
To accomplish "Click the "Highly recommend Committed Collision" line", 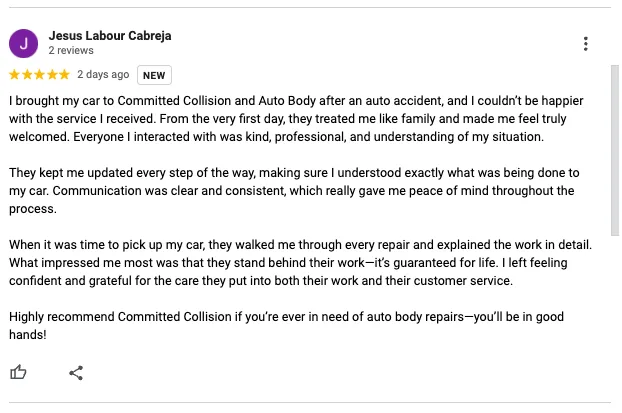I will coord(286,317).
